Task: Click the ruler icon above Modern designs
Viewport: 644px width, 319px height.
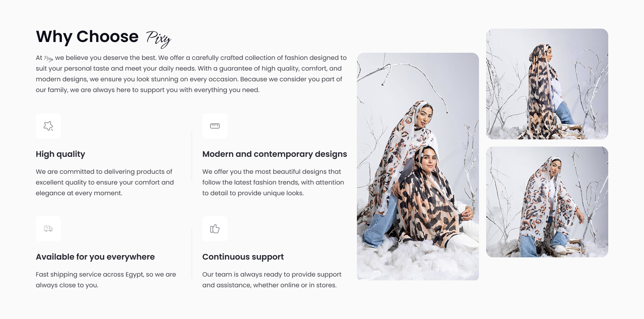Action: tap(215, 126)
